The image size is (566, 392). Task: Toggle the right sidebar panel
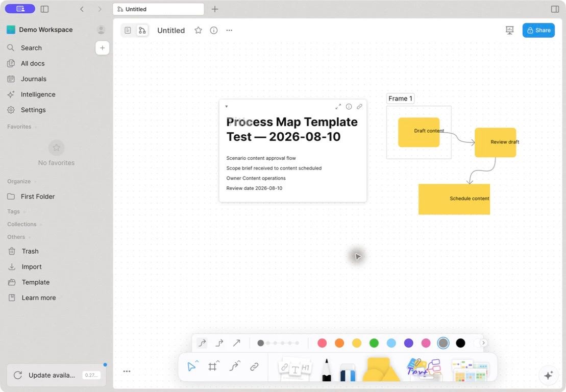point(555,9)
